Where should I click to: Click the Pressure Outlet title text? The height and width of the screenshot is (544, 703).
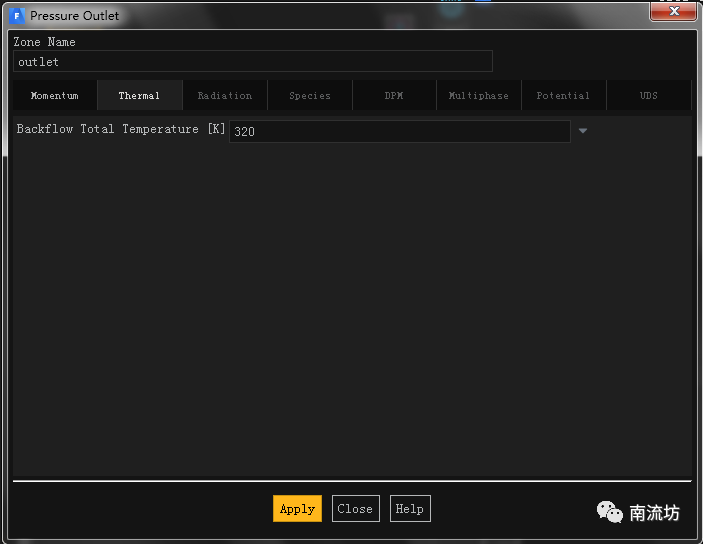pyautogui.click(x=74, y=16)
